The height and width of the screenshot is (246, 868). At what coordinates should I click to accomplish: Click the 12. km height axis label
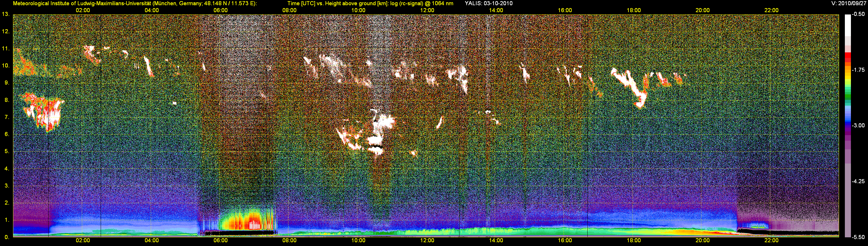(5, 32)
